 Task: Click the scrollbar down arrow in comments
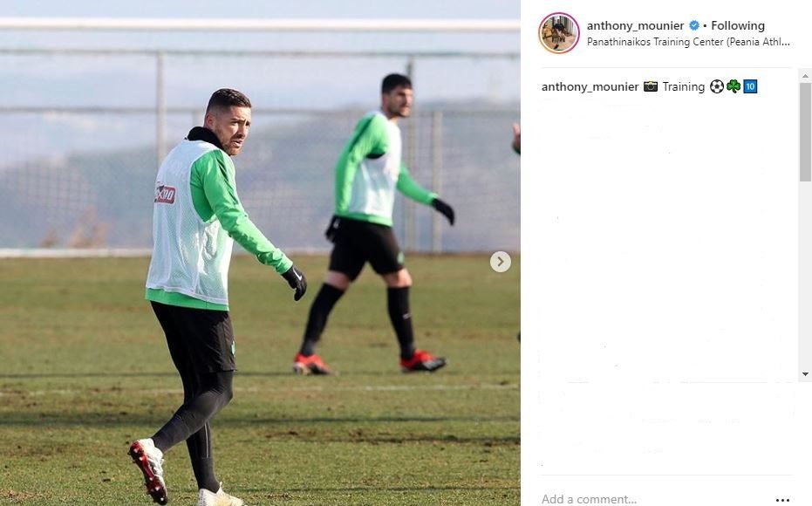[805, 374]
